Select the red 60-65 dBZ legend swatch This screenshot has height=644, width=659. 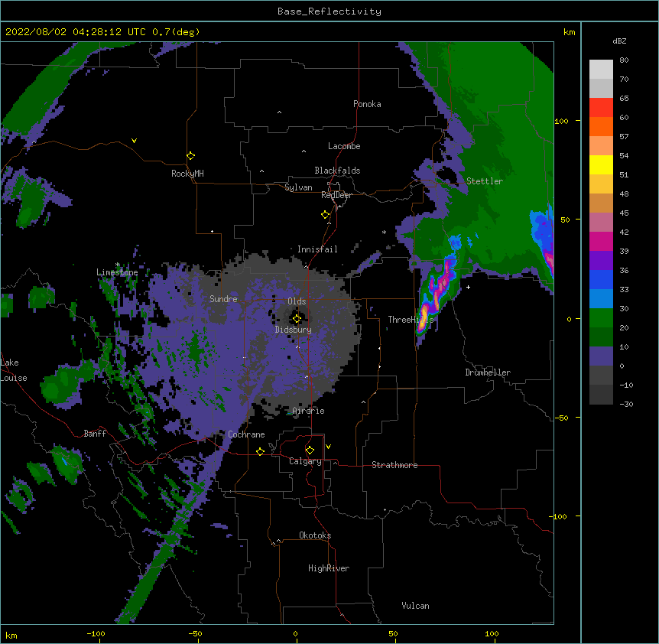click(x=601, y=108)
